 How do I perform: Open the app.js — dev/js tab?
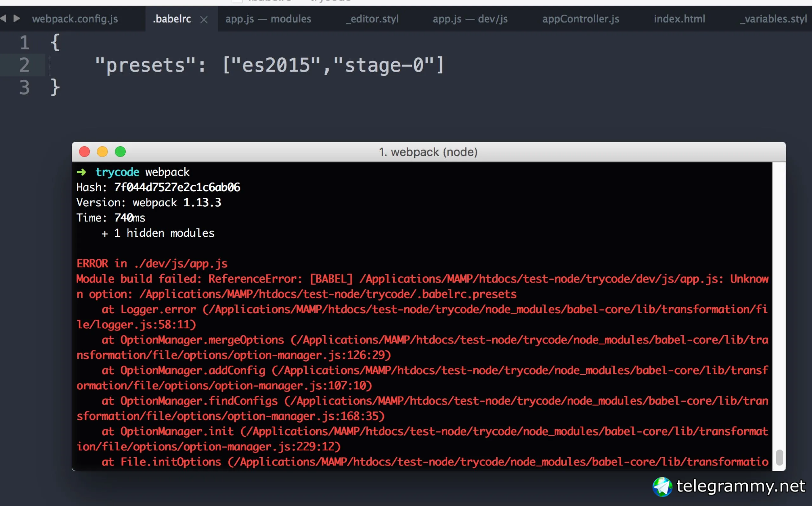470,19
